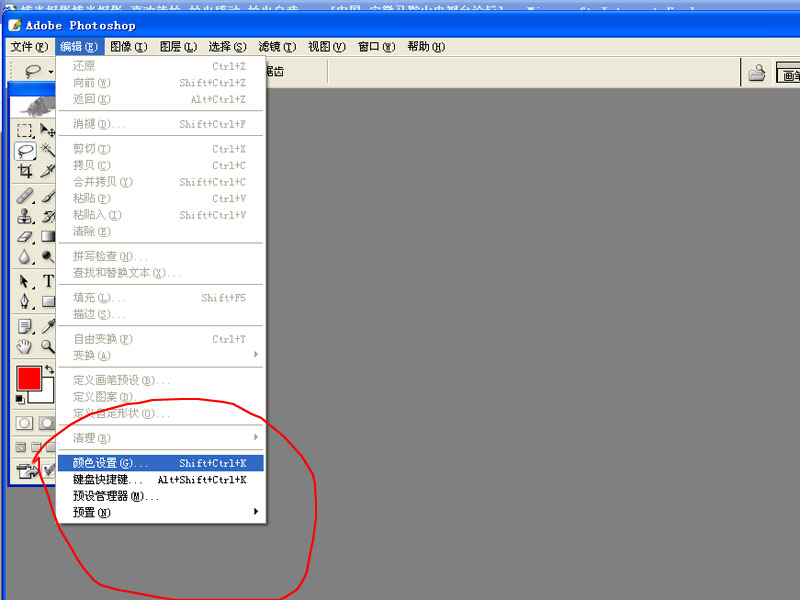Select the Clone Stamp tool
The height and width of the screenshot is (600, 800).
pyautogui.click(x=25, y=216)
